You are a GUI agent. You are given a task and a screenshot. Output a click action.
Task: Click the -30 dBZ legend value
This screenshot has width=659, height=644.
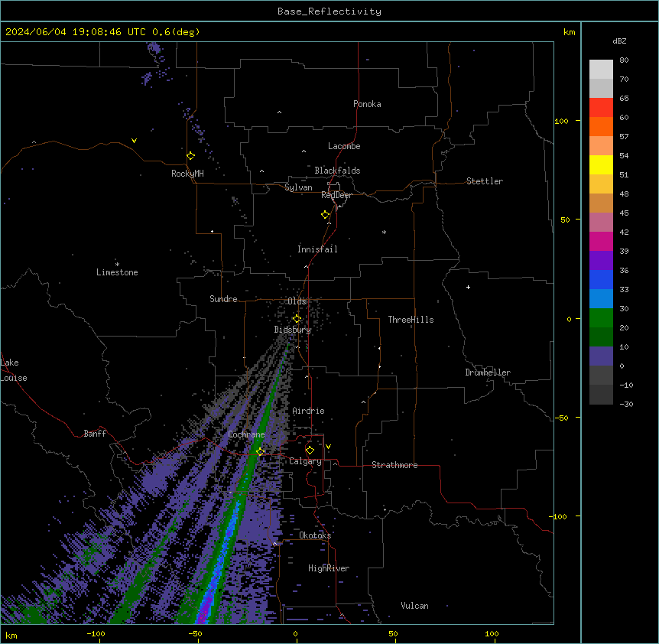coord(626,404)
